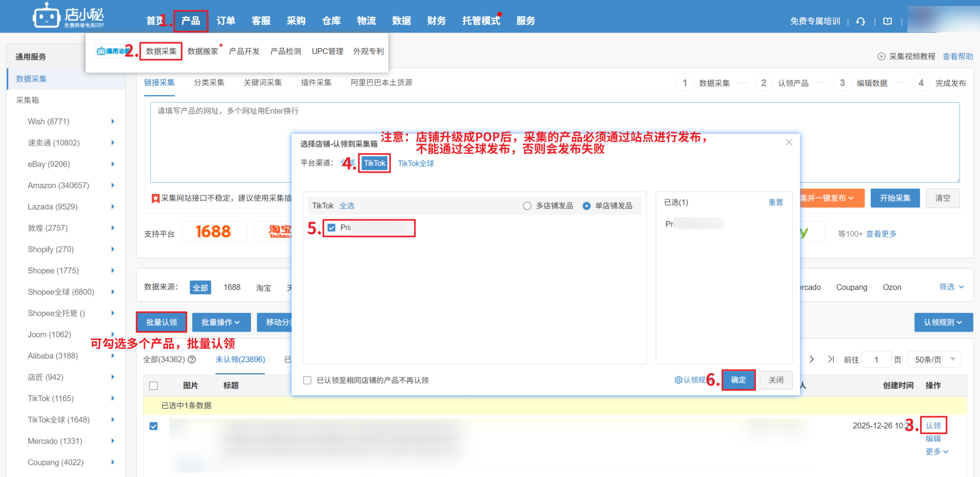The height and width of the screenshot is (477, 980).
Task: Close the 选择店铺 dialog with X icon
Action: click(x=789, y=142)
